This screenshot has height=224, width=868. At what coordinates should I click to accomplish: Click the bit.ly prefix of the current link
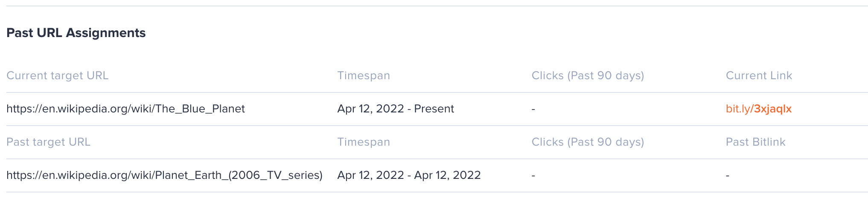coord(738,109)
